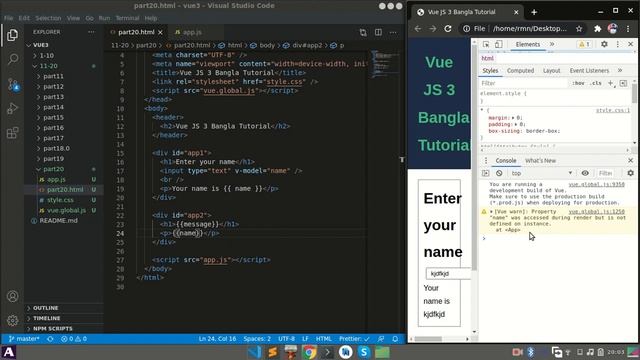Open vue.global.js file in explorer
The height and width of the screenshot is (360, 640).
[66, 210]
